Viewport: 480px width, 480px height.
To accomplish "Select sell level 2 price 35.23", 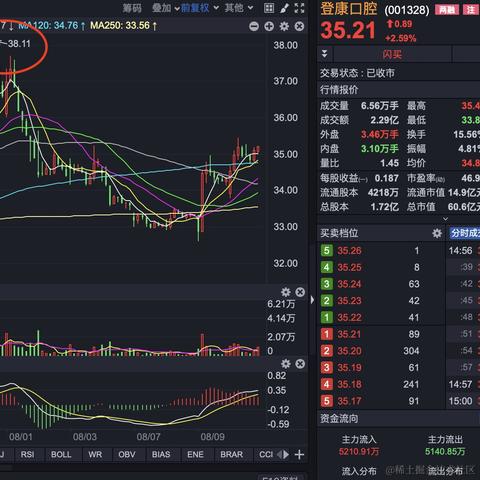I will coord(349,301).
